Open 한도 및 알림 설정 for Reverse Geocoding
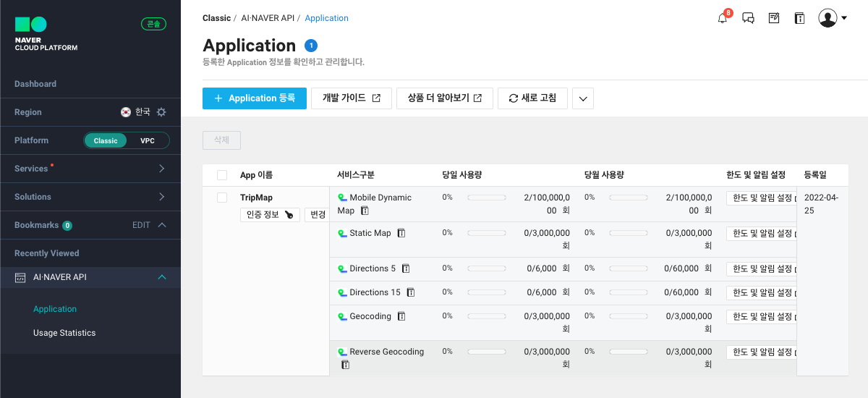 tap(762, 352)
